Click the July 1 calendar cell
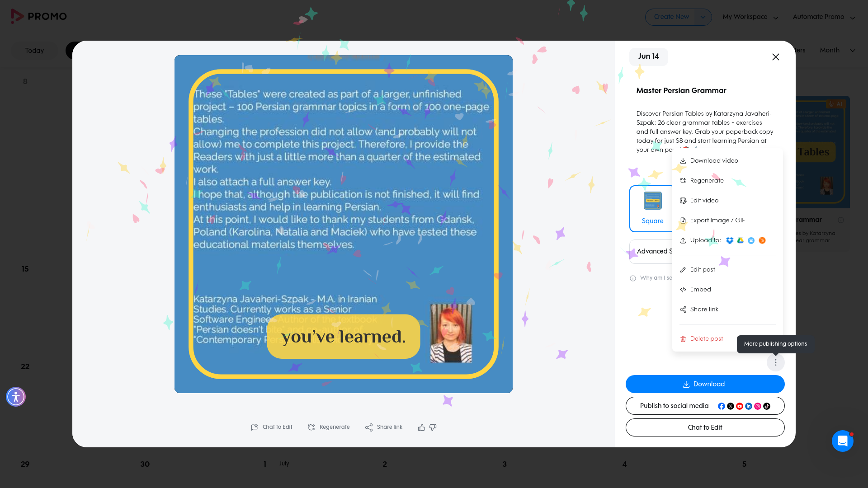868x488 pixels. (265, 464)
